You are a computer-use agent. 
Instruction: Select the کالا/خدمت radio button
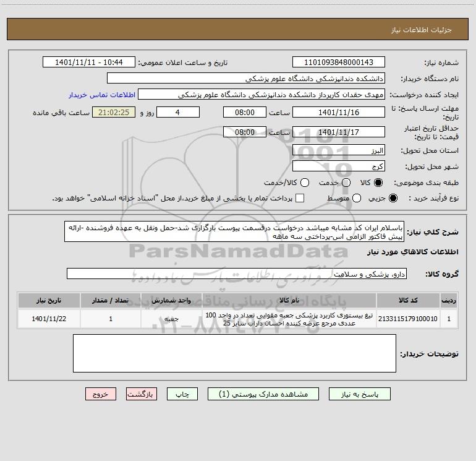pos(305,183)
